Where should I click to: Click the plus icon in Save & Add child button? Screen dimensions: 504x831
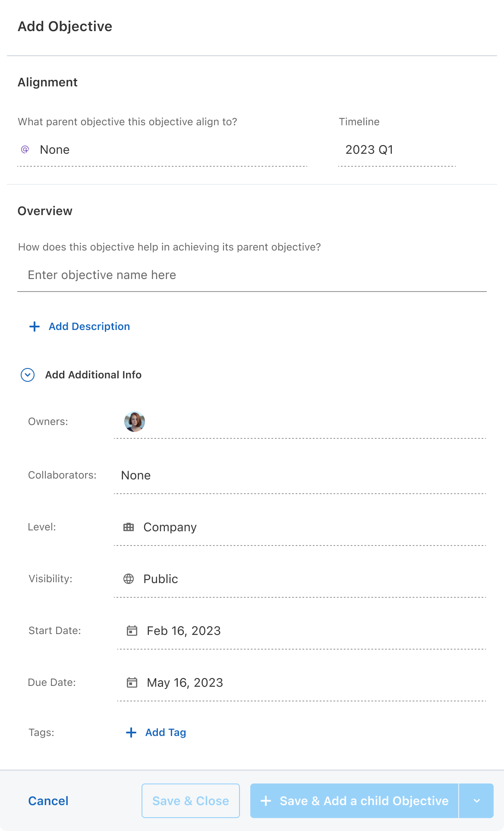click(x=266, y=801)
